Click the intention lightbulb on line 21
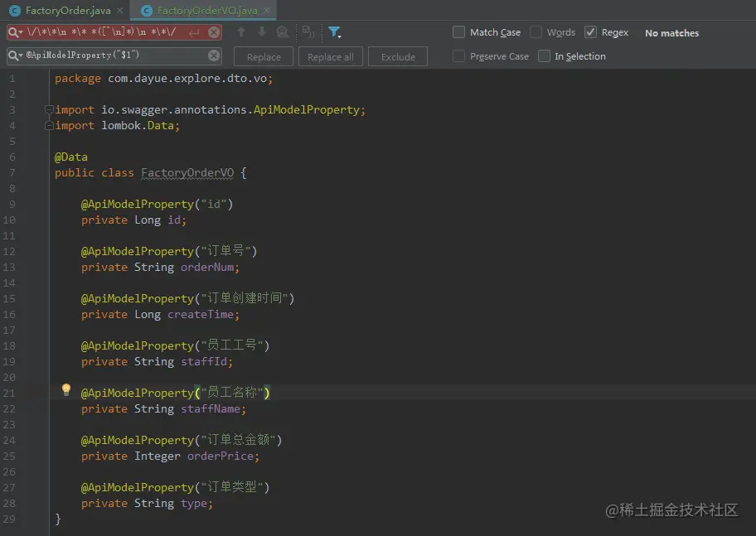The height and width of the screenshot is (536, 756). click(x=66, y=389)
